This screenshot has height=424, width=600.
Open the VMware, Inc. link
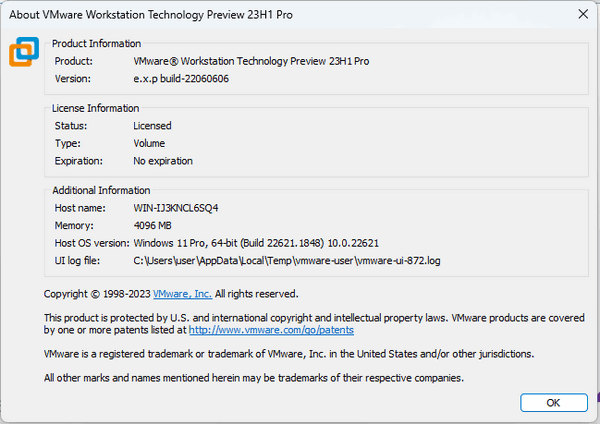point(182,294)
